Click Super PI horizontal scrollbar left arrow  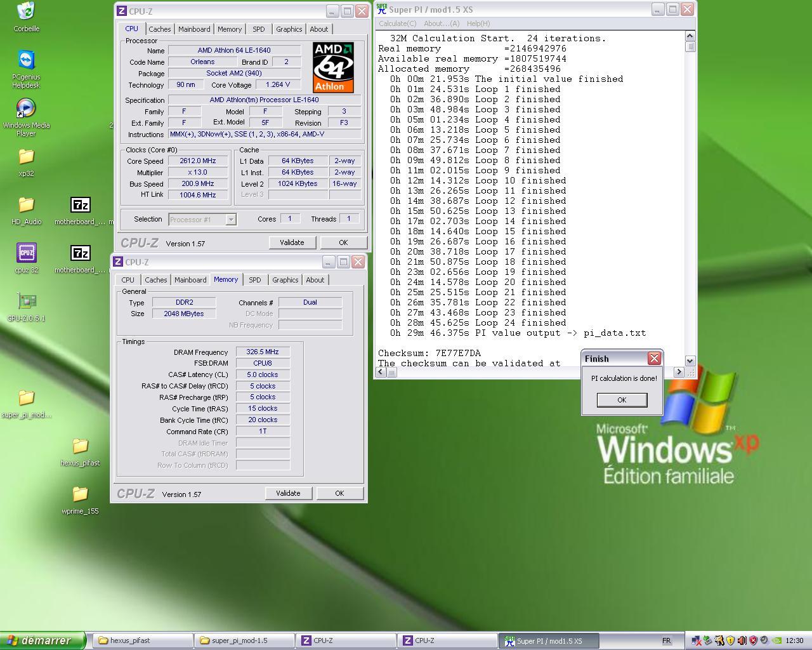pos(381,372)
